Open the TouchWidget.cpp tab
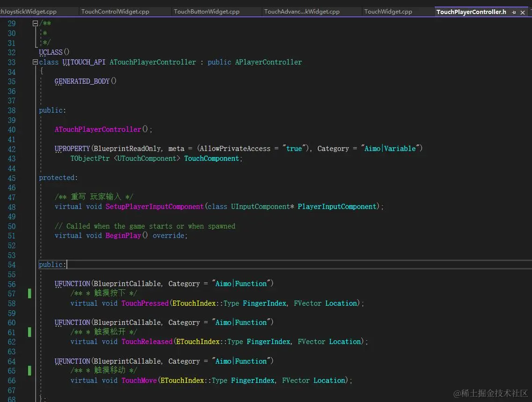Screen dimensions: 532x402 tap(388, 12)
